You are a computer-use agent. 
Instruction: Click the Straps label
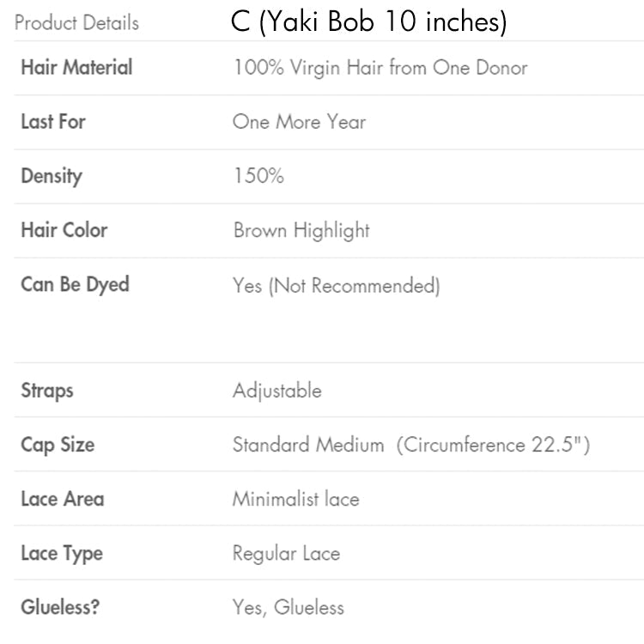[x=47, y=391]
